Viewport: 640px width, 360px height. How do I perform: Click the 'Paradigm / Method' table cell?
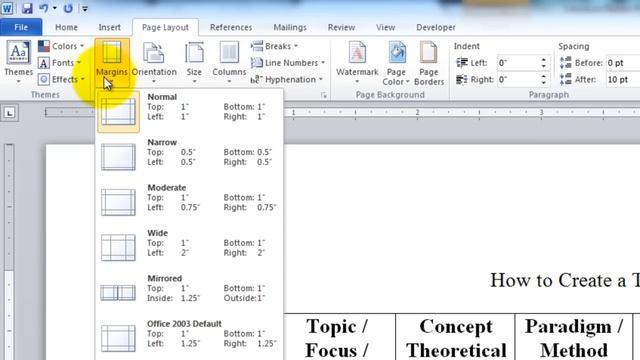click(x=574, y=337)
